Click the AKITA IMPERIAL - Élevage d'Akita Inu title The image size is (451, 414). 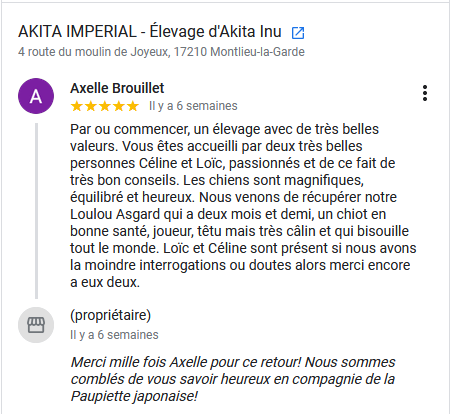click(150, 32)
